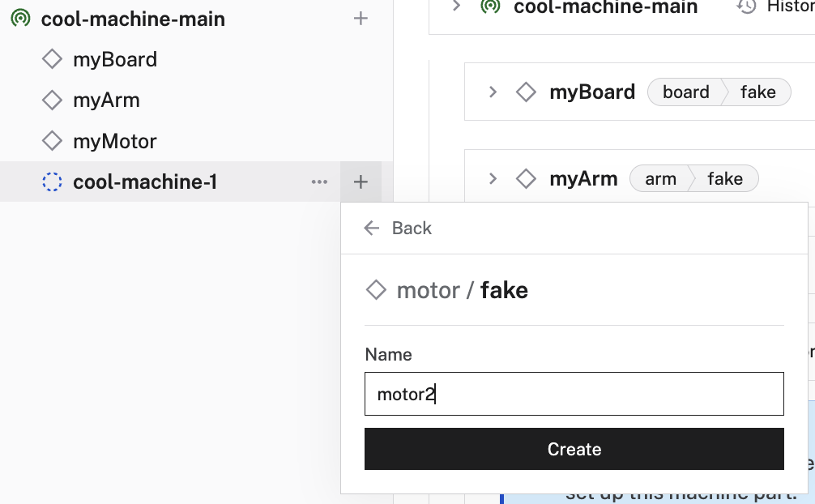Select the myBoard diamond icon in the sidebar

50,58
